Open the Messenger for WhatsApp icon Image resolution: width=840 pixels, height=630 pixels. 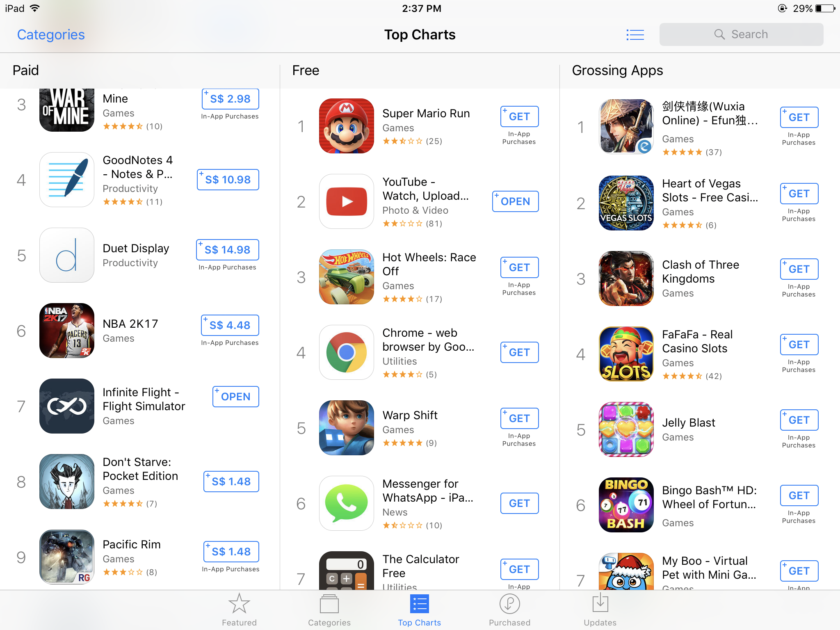click(x=346, y=503)
